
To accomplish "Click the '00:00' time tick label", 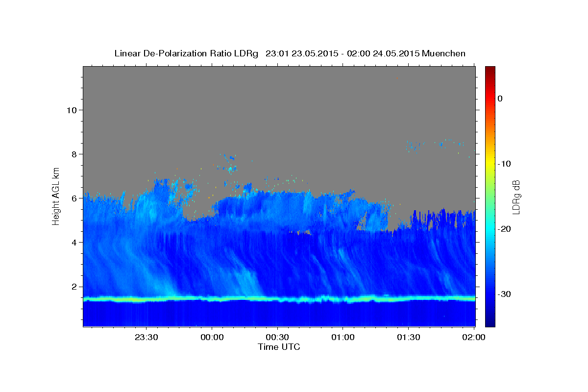I will [212, 338].
